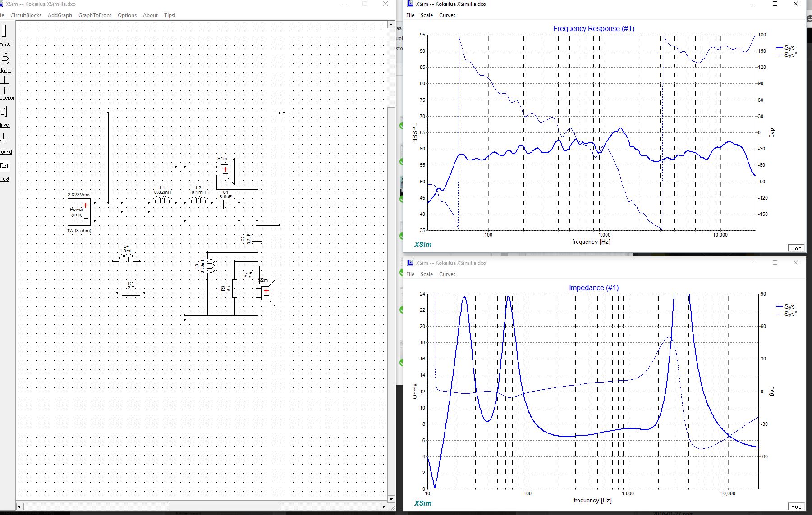Image resolution: width=812 pixels, height=515 pixels.
Task: Minimize the Frequency Response window
Action: pos(755,4)
